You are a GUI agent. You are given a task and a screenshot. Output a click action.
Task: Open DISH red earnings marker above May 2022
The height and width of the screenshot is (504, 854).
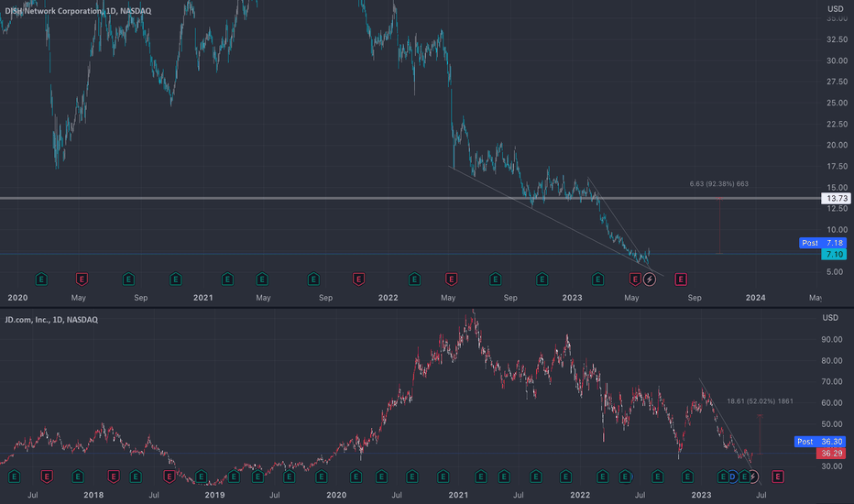tap(451, 279)
